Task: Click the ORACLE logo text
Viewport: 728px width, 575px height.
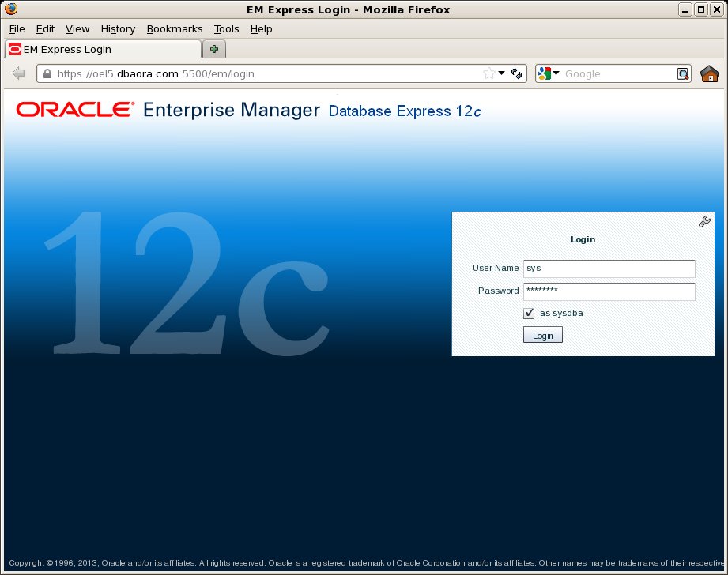Action: click(x=75, y=110)
